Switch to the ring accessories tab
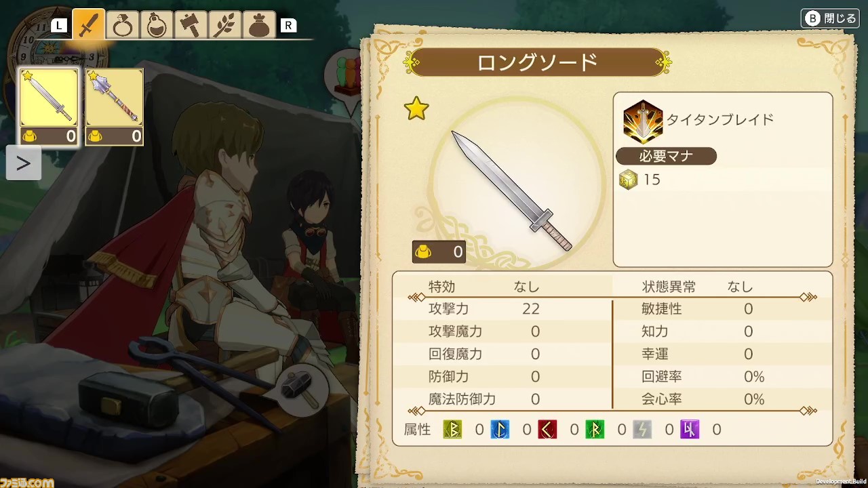Image resolution: width=868 pixels, height=488 pixels. pos(123,26)
